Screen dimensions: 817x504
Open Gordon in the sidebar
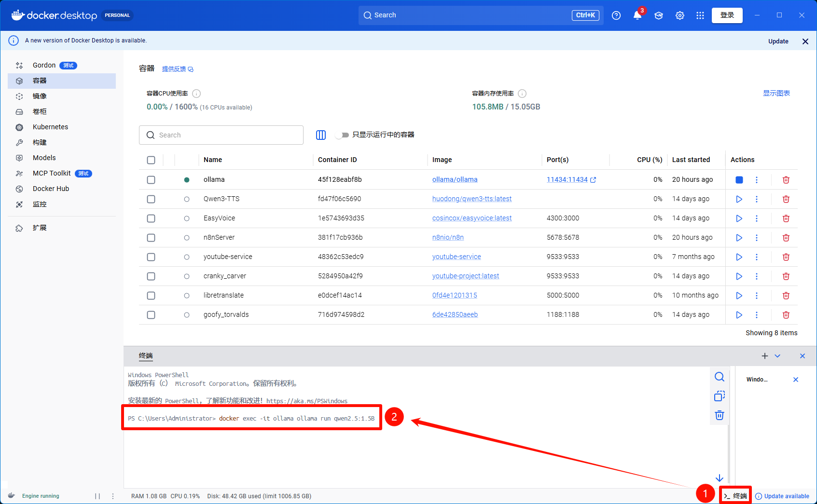click(62, 66)
